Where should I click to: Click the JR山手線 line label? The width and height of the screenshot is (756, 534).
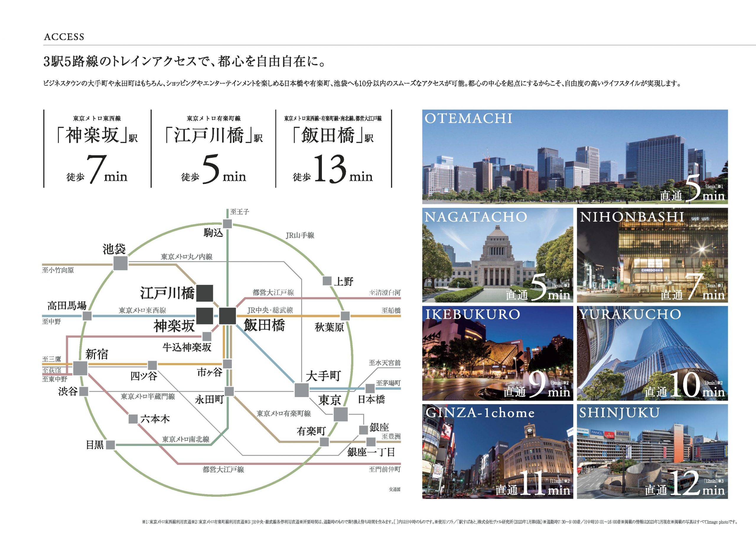(x=300, y=235)
